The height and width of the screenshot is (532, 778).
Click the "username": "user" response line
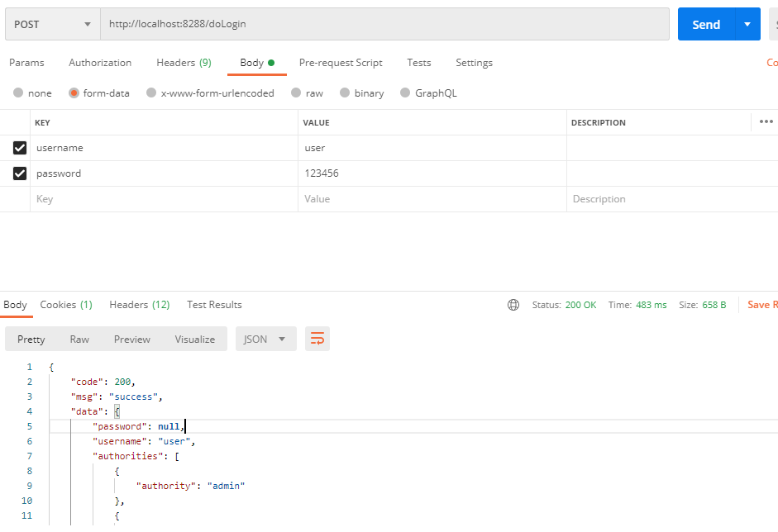144,441
